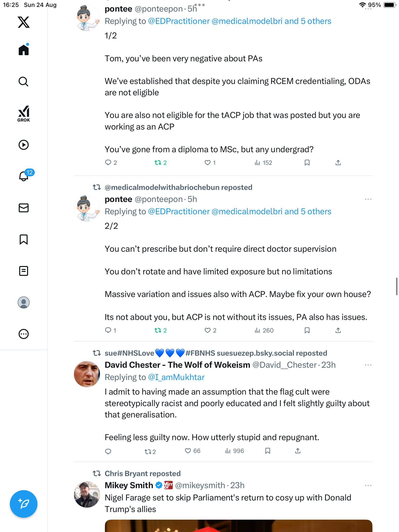Undo repost on pontee's 1/2 reply
The width and height of the screenshot is (399, 532).
(x=158, y=163)
